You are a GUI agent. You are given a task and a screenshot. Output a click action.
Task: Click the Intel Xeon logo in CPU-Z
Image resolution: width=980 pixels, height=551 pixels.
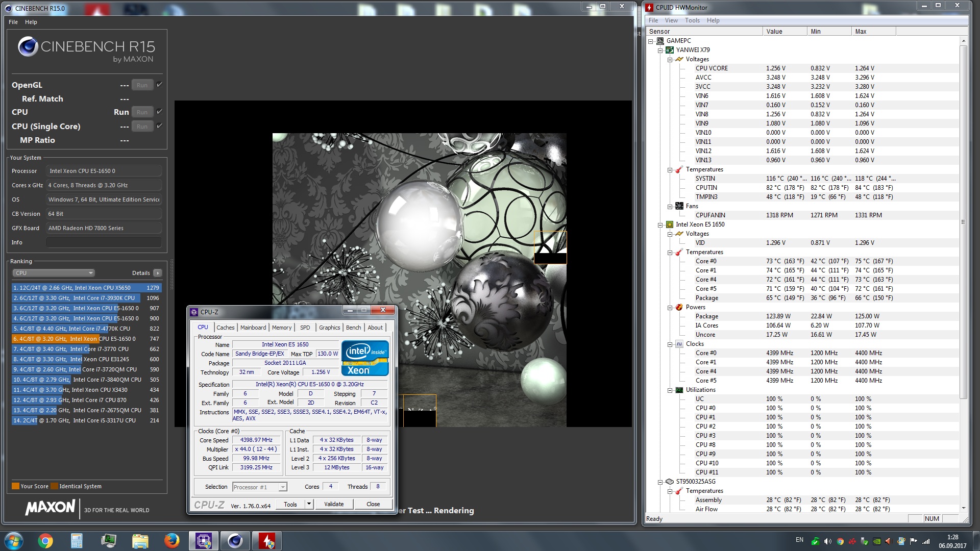click(365, 359)
